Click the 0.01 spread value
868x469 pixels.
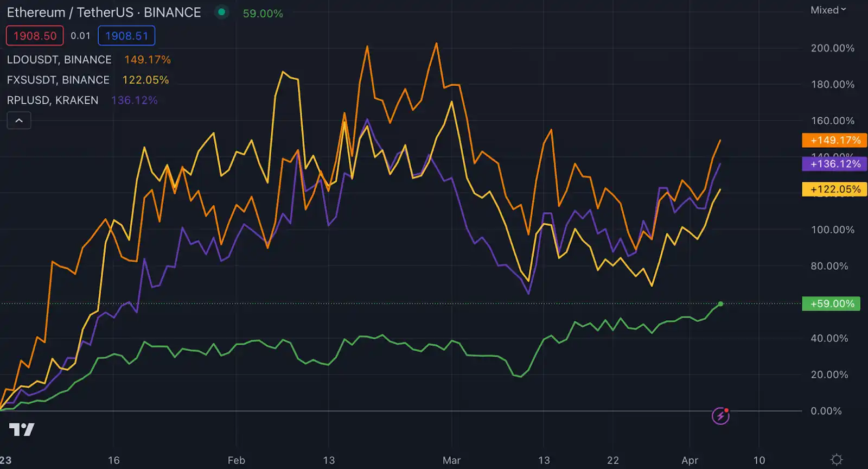tap(80, 36)
